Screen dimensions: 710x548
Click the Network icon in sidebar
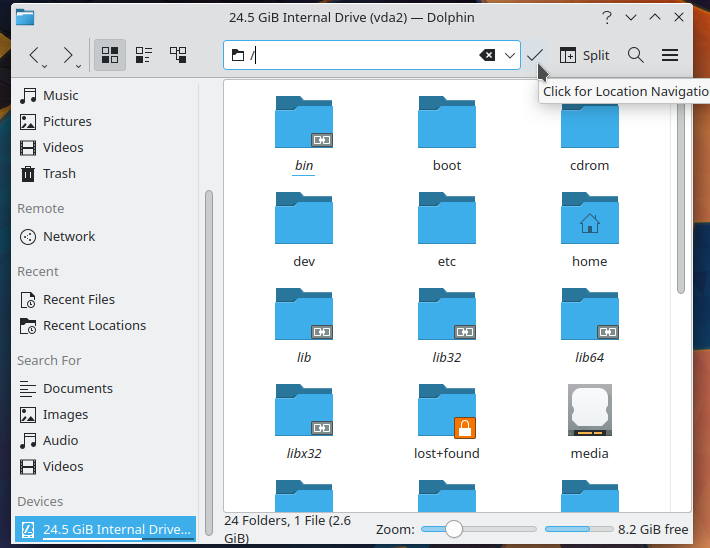tap(28, 237)
